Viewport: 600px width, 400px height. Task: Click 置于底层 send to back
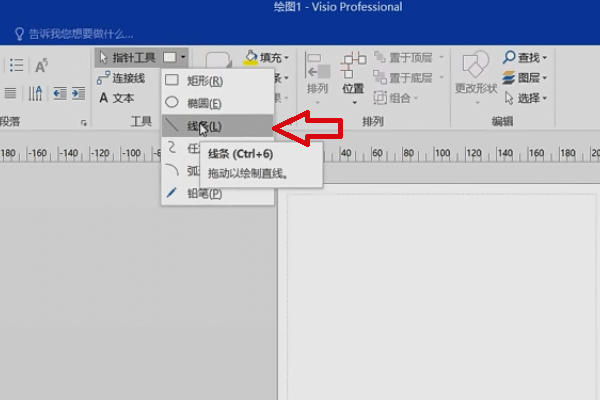coord(406,78)
